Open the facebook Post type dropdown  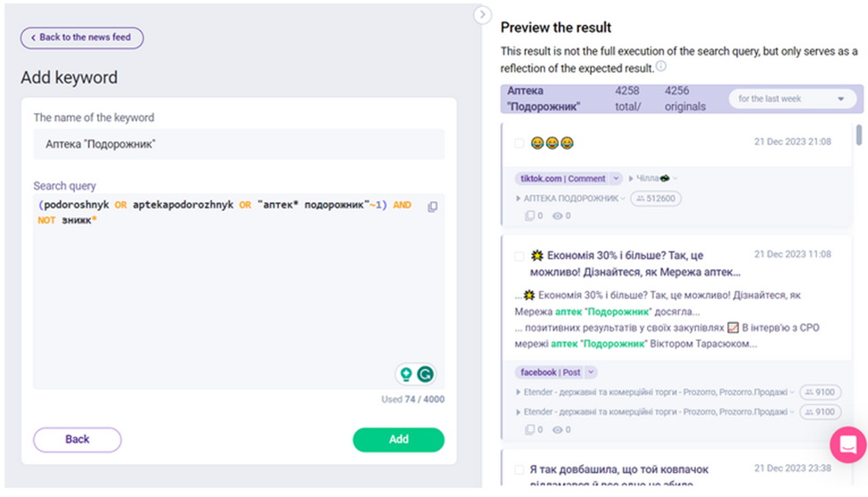click(590, 372)
